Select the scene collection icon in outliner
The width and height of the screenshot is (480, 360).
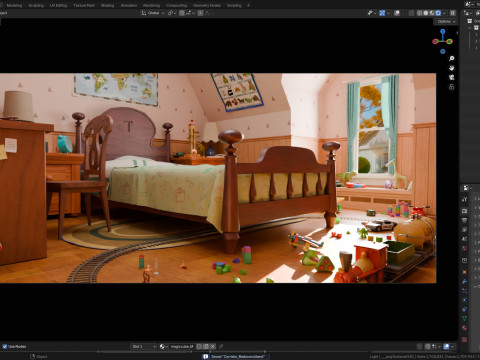click(x=470, y=21)
